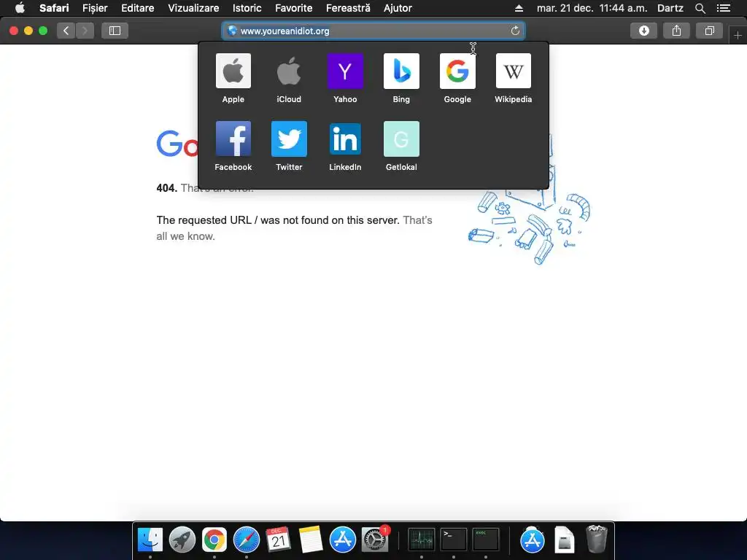Open the document file in the Dock
Image resolution: width=747 pixels, height=560 pixels.
pyautogui.click(x=564, y=540)
